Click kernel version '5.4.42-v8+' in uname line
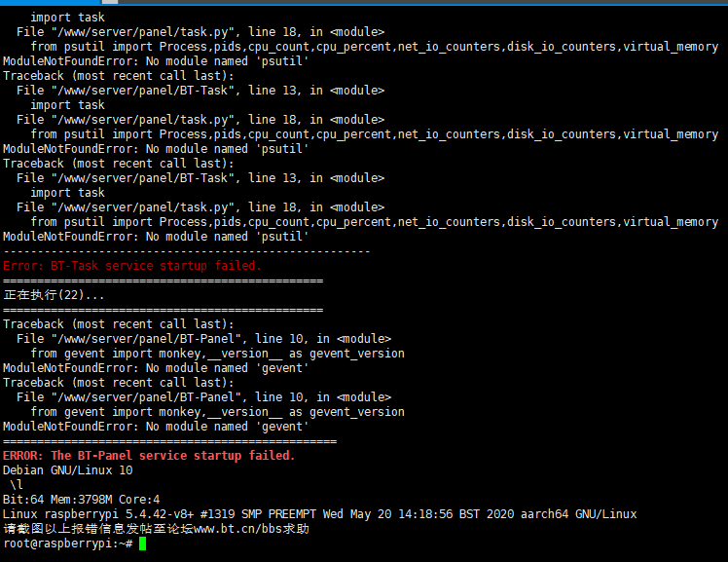Viewport: 728px width, 562px height. [x=160, y=514]
